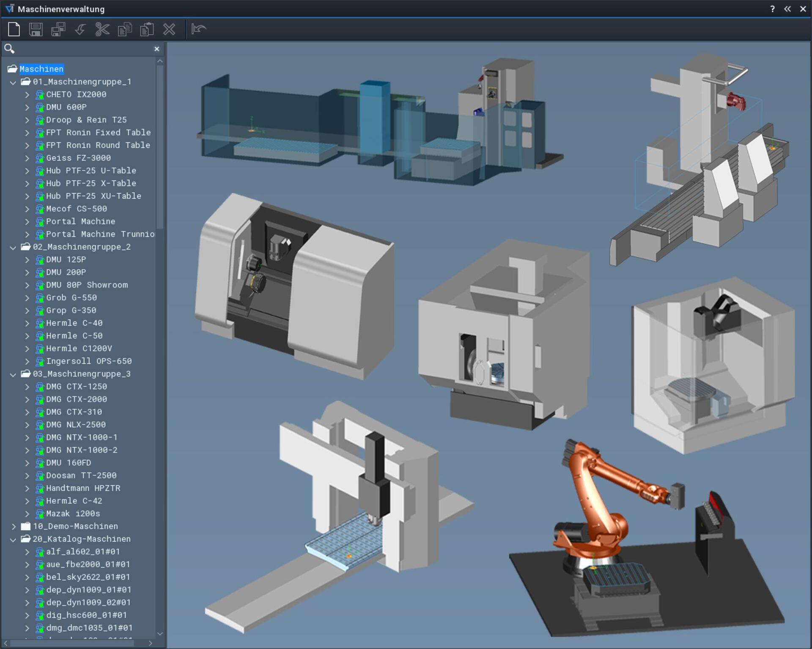Collapse the 20_Katalog-Maschinen folder
812x649 pixels.
[13, 539]
